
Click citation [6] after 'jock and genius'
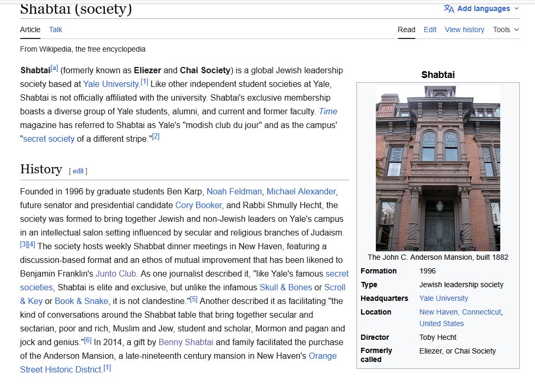click(87, 340)
